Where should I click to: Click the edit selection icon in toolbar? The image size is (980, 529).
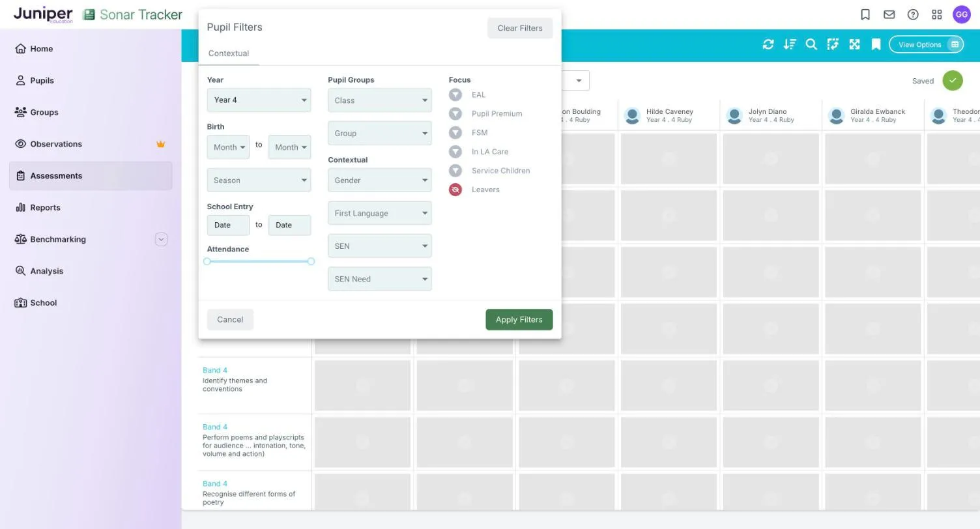coord(833,44)
